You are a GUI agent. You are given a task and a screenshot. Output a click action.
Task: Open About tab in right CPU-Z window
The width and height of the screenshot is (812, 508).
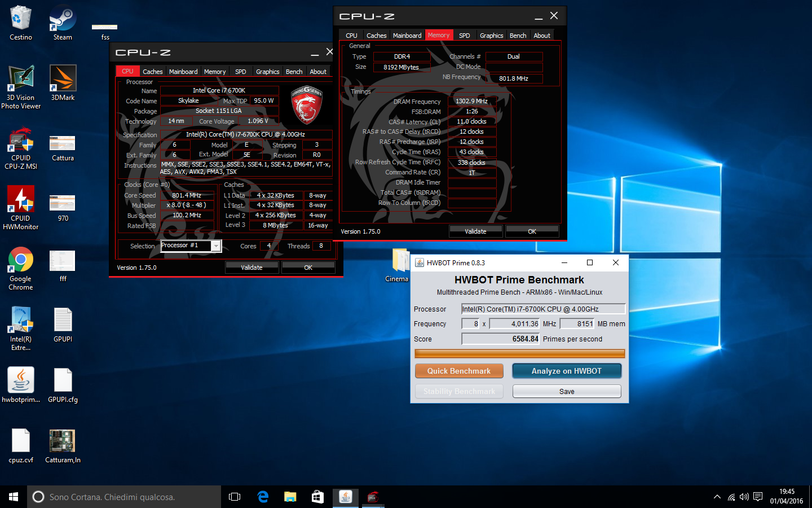(542, 36)
